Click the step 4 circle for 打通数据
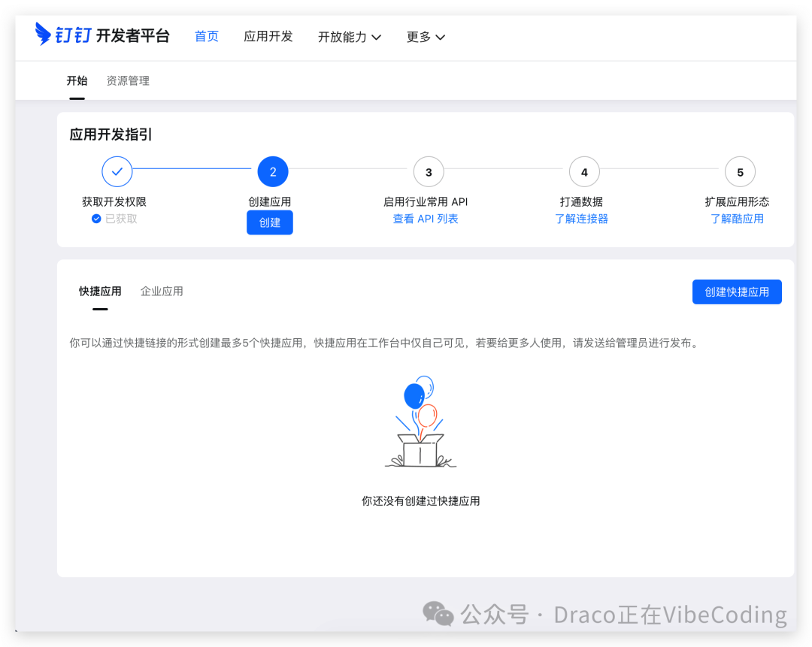Viewport: 812px width, 647px height. point(584,171)
